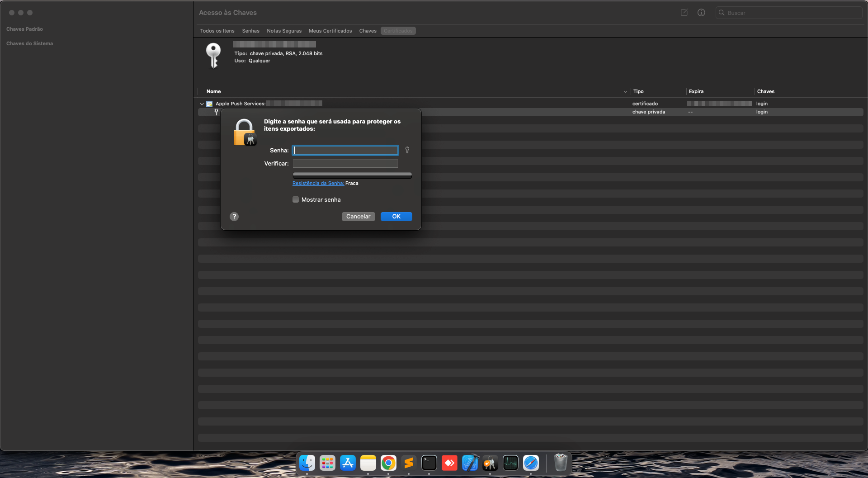Click the new keychain item compose icon
868x478 pixels.
pyautogui.click(x=684, y=13)
